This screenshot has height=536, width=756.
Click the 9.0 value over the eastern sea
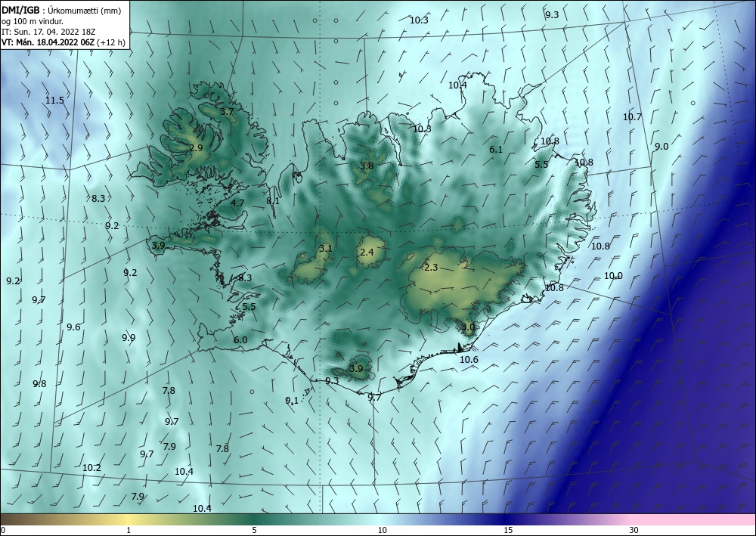tap(661, 147)
